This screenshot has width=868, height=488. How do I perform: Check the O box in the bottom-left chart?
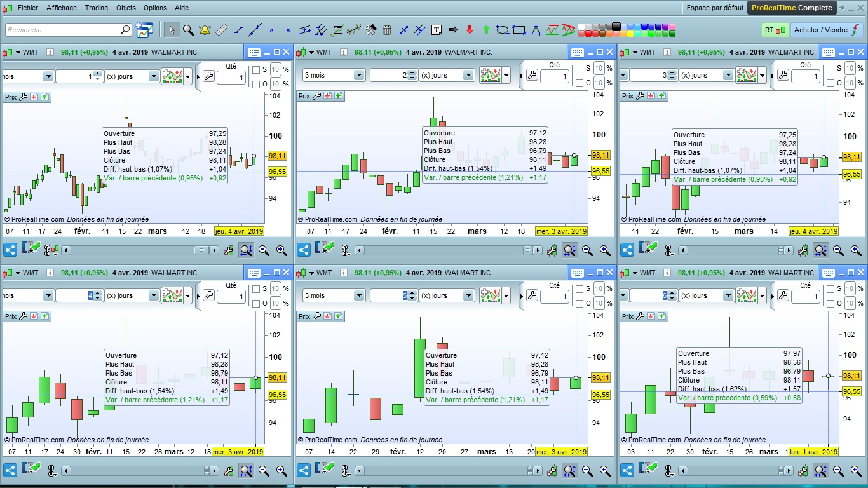[x=255, y=304]
